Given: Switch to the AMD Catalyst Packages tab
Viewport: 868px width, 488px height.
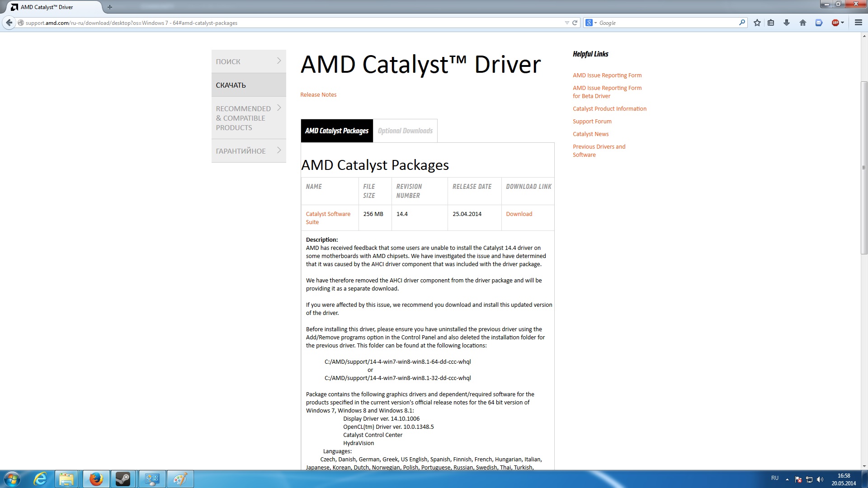Looking at the screenshot, I should click(x=337, y=131).
